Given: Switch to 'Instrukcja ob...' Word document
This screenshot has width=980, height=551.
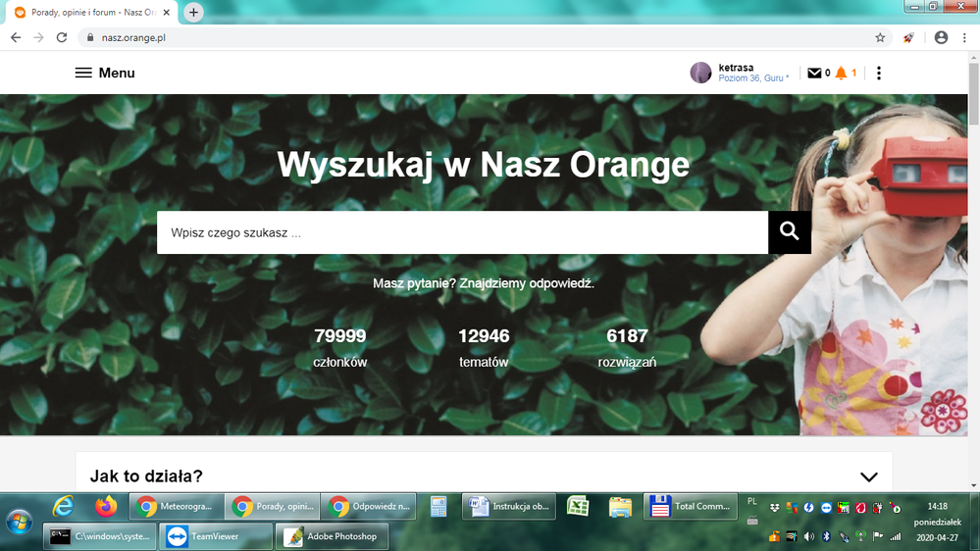Looking at the screenshot, I should [x=509, y=506].
